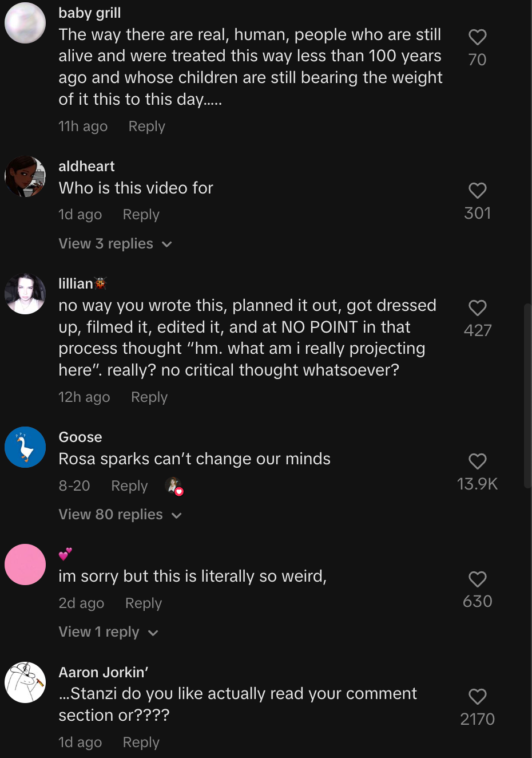The image size is (532, 758).
Task: Like baby grill's comment
Action: click(x=477, y=38)
